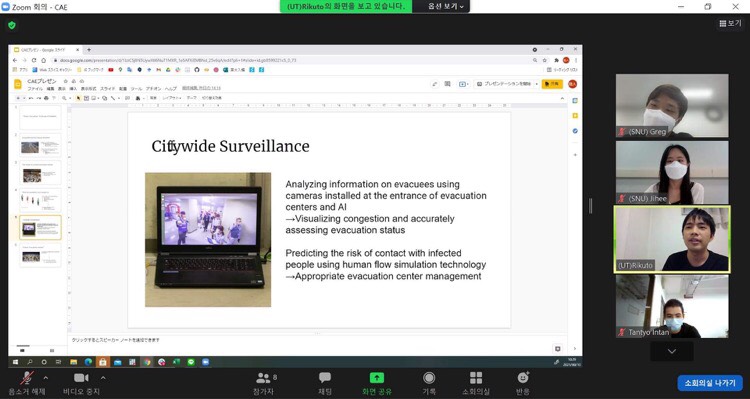Start recording with the 기록 icon
This screenshot has height=399, width=750.
click(x=429, y=378)
